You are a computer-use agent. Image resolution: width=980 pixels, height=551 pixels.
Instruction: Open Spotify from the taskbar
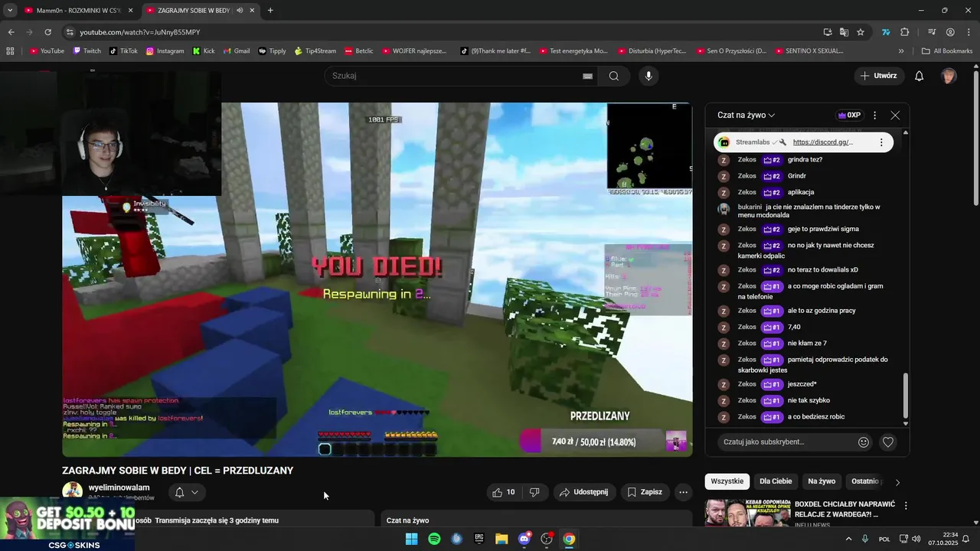click(434, 539)
